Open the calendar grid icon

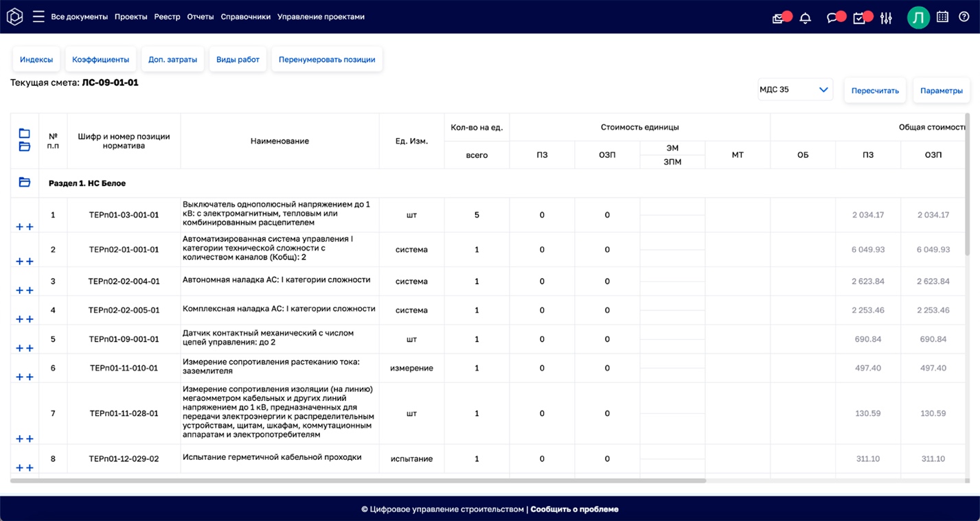point(942,17)
